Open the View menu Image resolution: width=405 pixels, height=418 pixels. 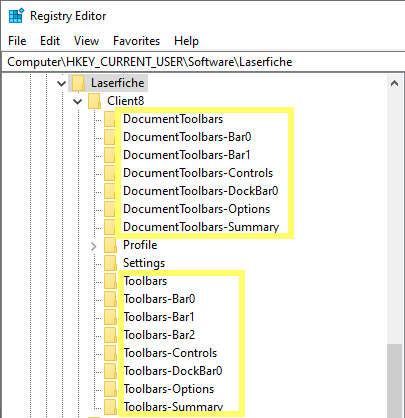click(x=86, y=41)
